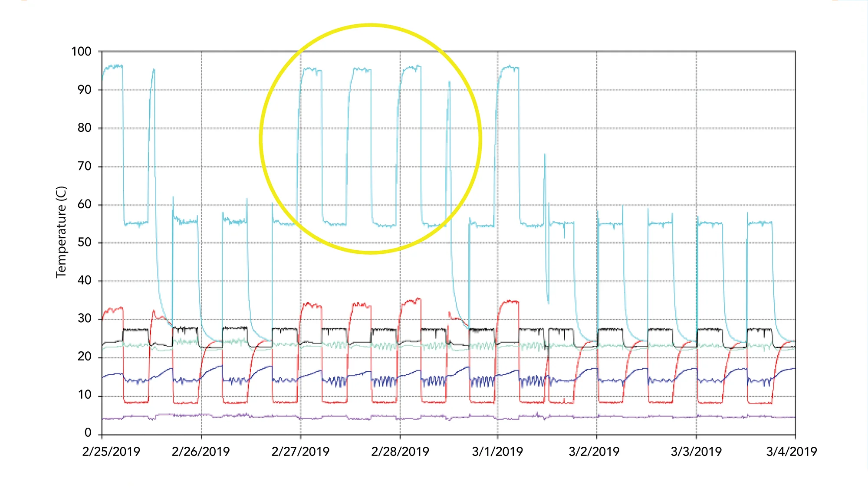Click the 70 y-axis tick label
868x488 pixels.
point(84,166)
